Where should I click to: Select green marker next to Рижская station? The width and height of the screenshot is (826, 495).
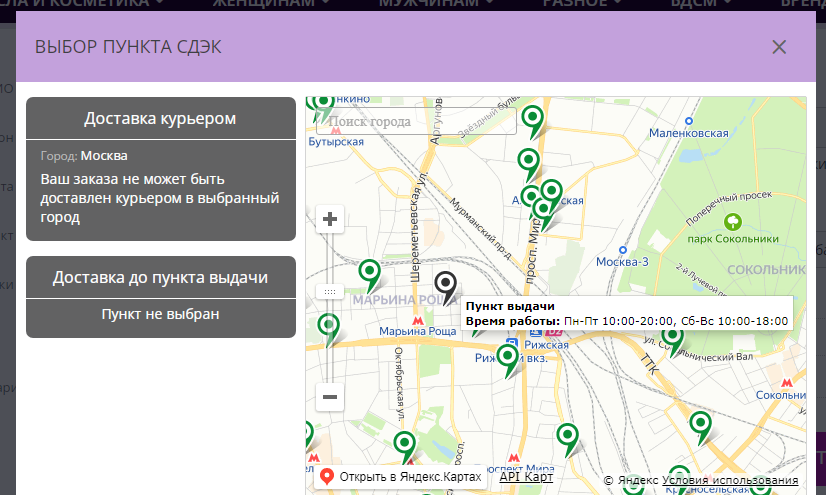[x=510, y=357]
